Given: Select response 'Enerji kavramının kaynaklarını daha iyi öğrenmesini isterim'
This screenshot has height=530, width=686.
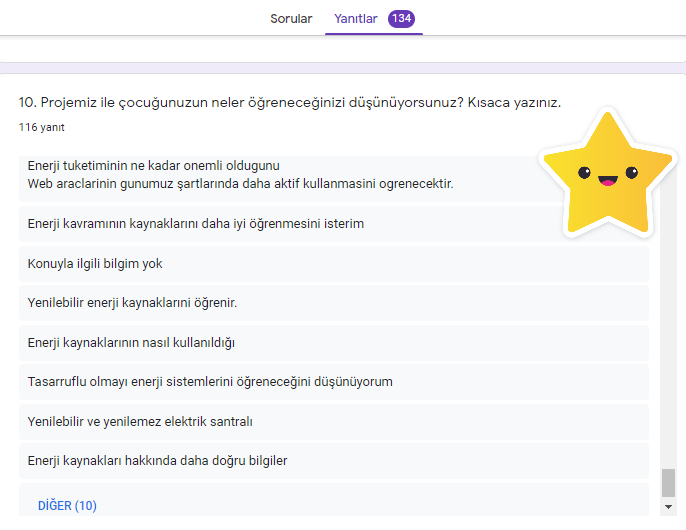Looking at the screenshot, I should [334, 224].
